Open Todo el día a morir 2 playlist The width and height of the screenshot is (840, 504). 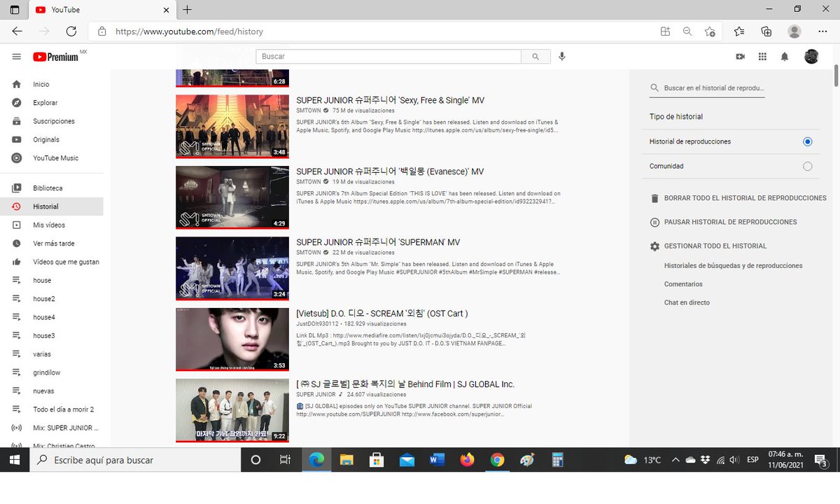[52, 409]
